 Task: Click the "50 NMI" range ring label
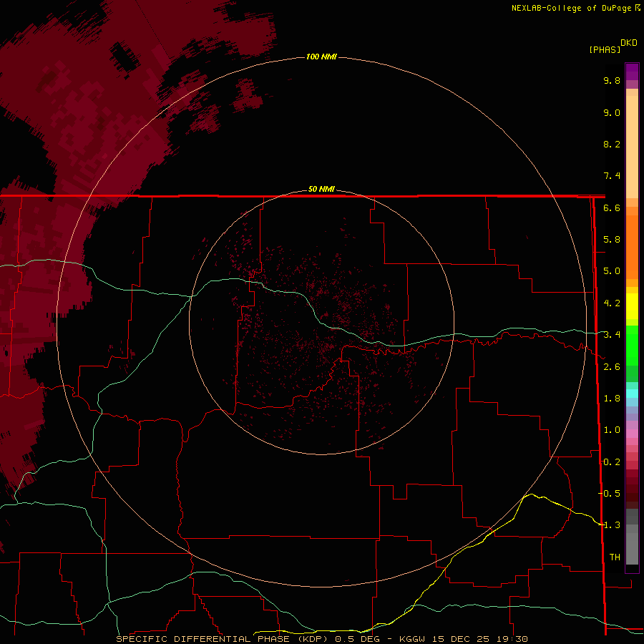coord(321,189)
